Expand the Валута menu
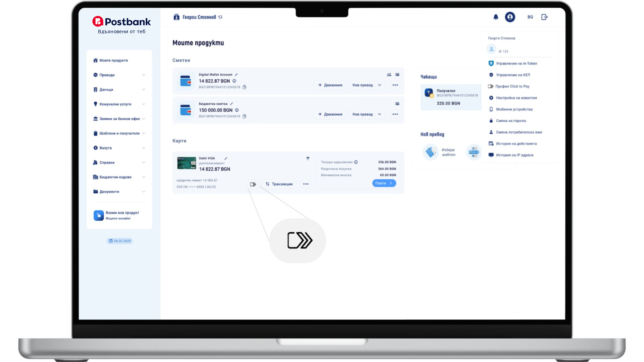 119,148
